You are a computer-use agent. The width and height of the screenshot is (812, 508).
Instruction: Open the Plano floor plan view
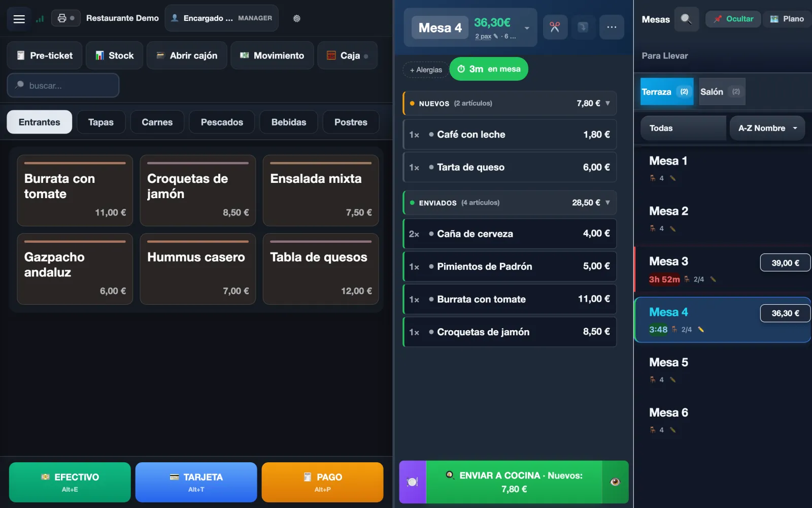[787, 19]
